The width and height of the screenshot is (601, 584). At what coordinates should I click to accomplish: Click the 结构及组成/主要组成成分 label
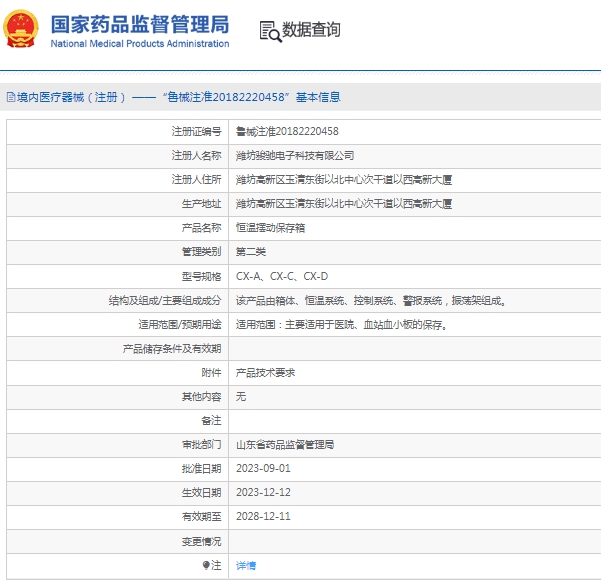coord(165,301)
